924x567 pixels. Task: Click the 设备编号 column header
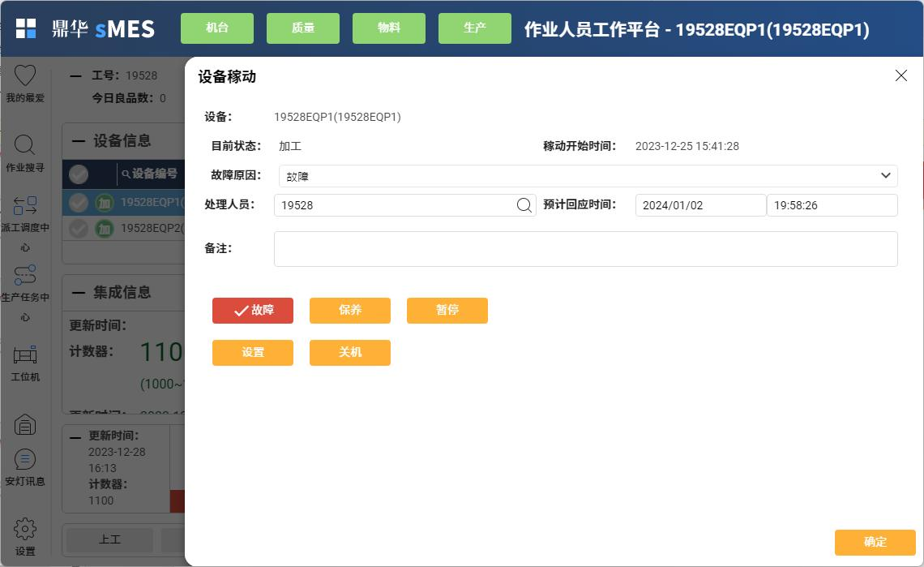click(x=154, y=174)
